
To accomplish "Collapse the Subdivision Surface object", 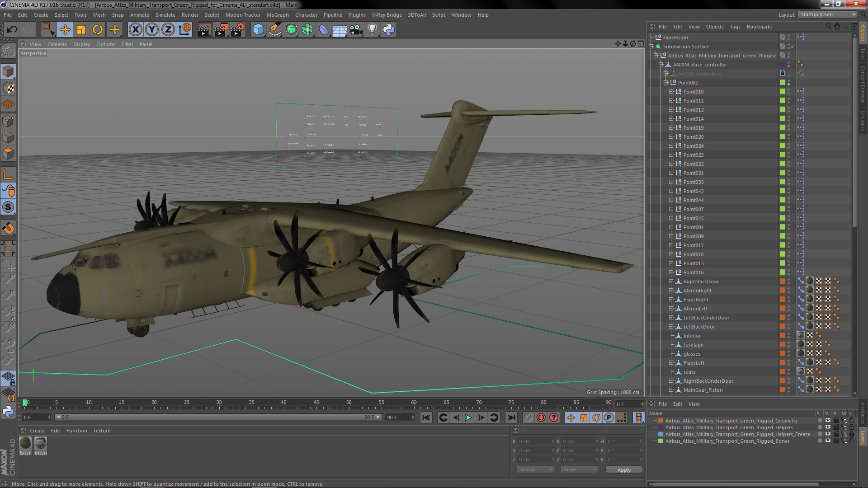I will (651, 47).
